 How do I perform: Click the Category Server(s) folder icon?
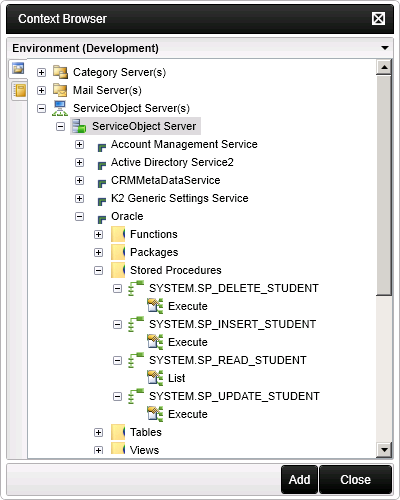60,72
